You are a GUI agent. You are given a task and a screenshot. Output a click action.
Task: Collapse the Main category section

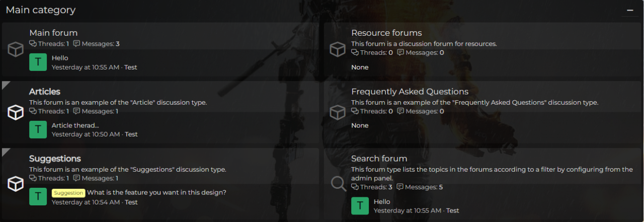pyautogui.click(x=629, y=10)
